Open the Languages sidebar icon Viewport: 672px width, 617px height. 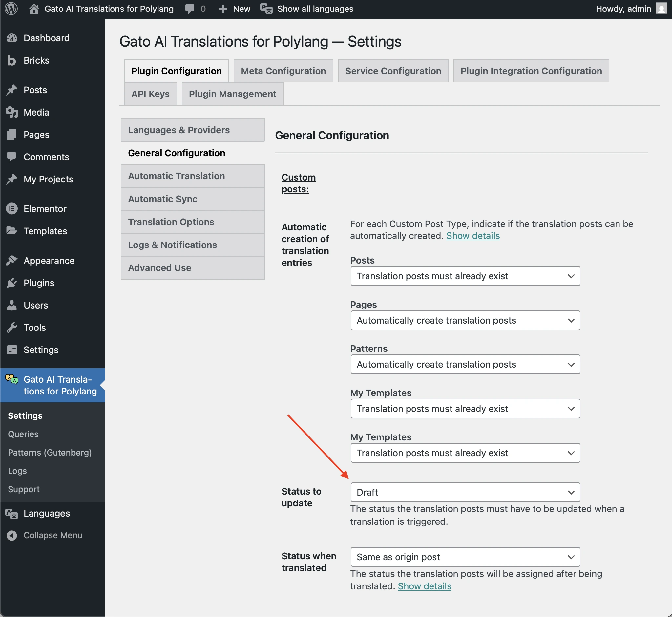[x=11, y=513]
